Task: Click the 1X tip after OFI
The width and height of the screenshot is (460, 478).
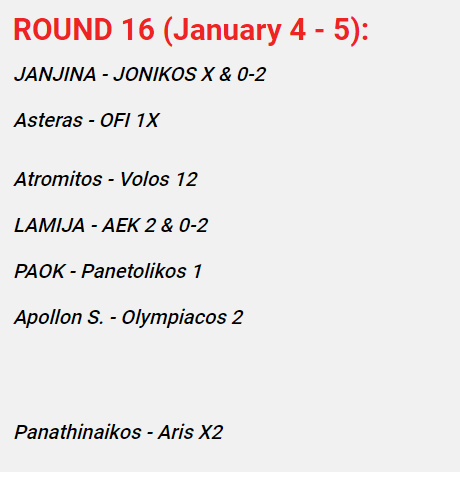Action: coord(147,120)
